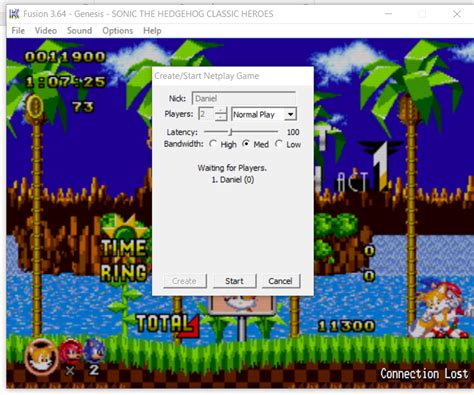Close the Fusion window

tap(457, 14)
